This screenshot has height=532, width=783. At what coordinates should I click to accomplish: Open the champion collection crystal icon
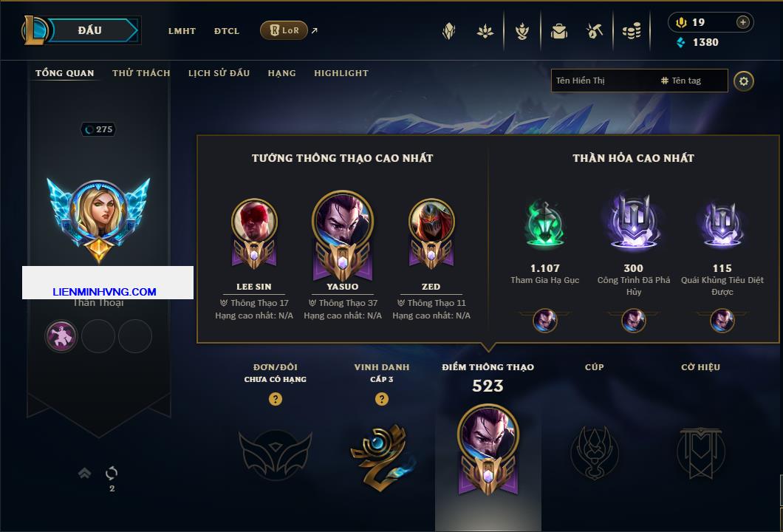tap(448, 32)
